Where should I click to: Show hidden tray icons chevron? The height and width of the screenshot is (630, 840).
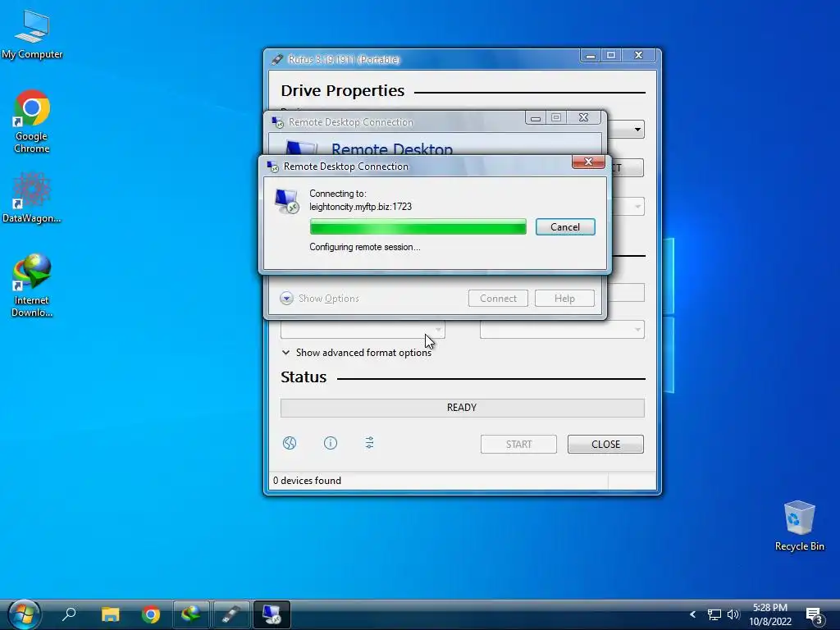[x=692, y=614]
